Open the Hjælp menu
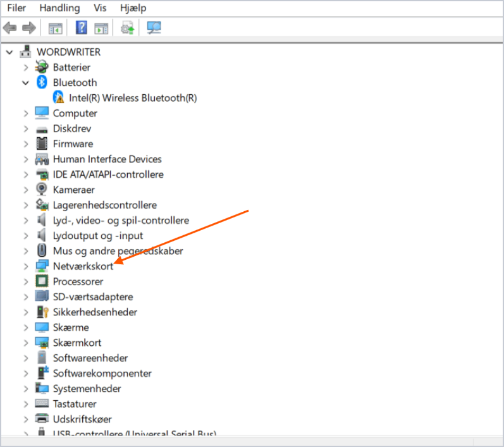This screenshot has height=447, width=504. coord(133,8)
